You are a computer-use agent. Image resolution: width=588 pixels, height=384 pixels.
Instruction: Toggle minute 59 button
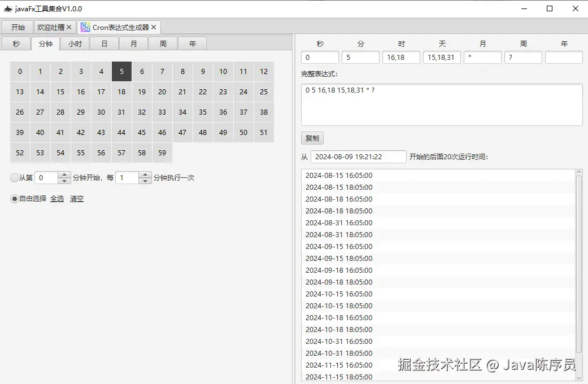point(162,152)
